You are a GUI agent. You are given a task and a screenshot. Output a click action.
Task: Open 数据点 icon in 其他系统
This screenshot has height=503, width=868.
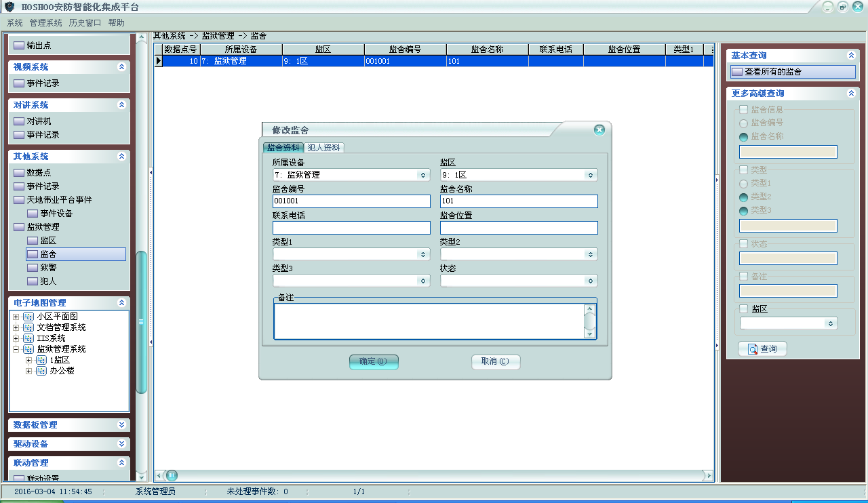point(19,173)
